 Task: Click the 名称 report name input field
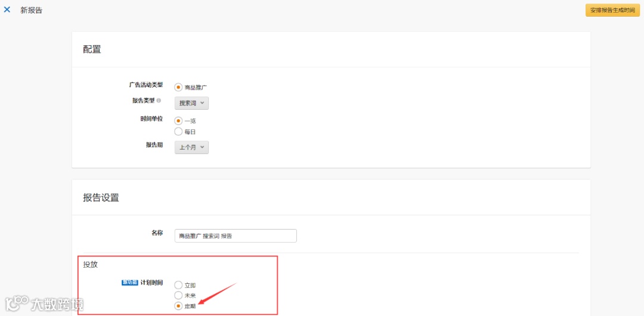[x=236, y=236]
